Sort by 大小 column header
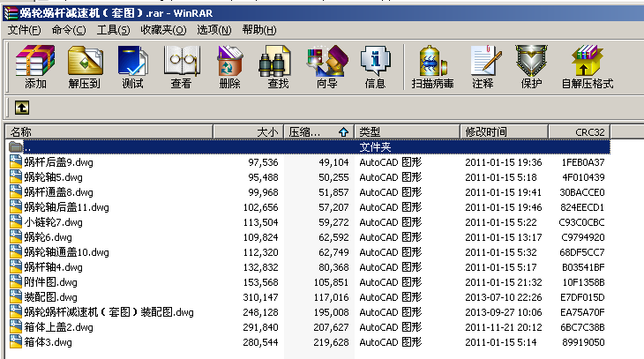The image size is (644, 359). tap(249, 131)
